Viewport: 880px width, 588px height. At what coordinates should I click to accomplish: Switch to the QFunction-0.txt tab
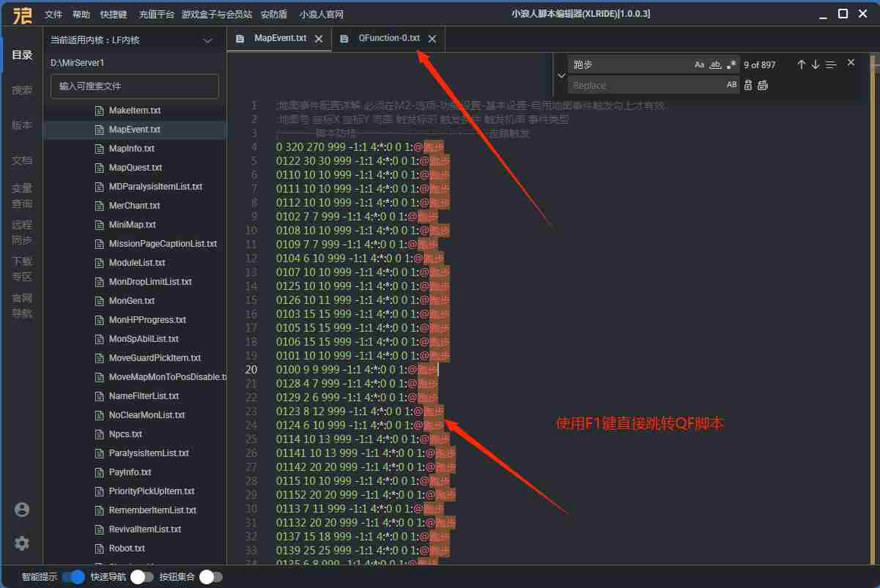pos(389,38)
